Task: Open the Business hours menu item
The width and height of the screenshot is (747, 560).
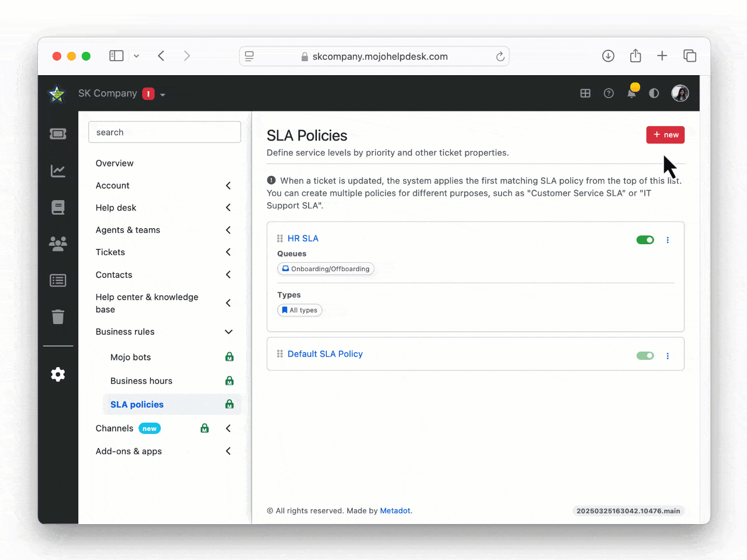Action: (x=141, y=381)
